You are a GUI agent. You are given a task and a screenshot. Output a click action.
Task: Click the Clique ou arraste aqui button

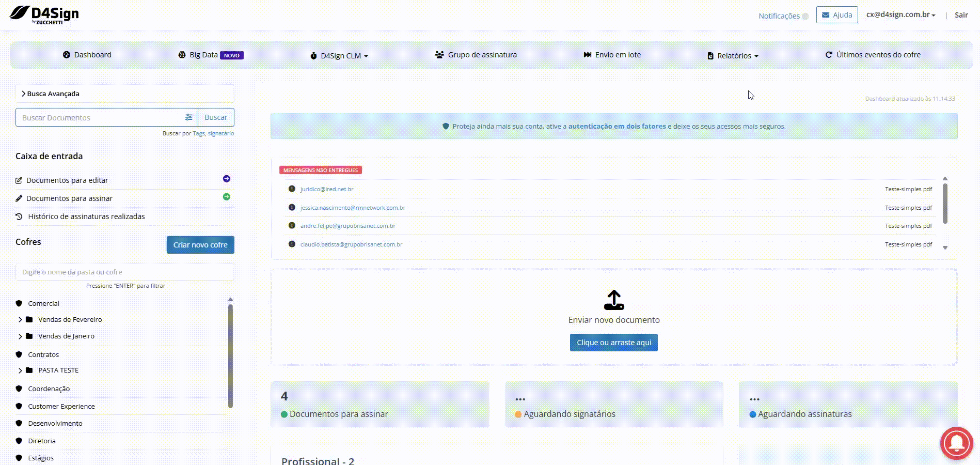[614, 343]
